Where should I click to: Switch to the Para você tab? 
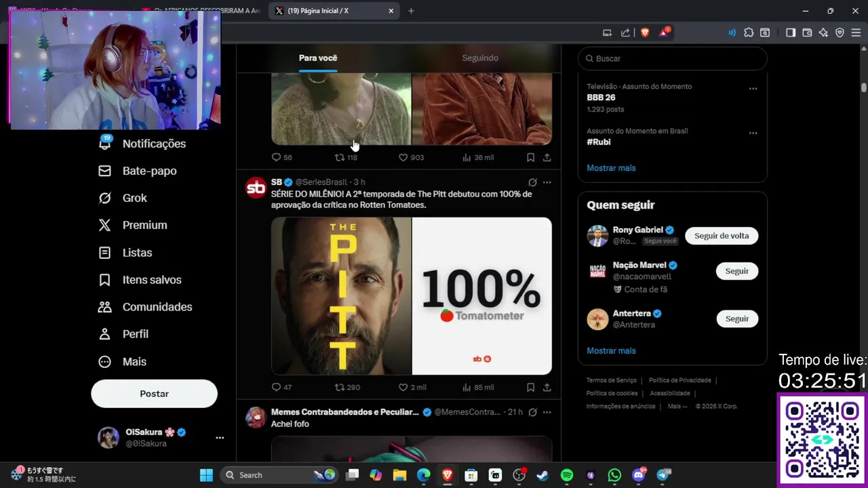[318, 58]
